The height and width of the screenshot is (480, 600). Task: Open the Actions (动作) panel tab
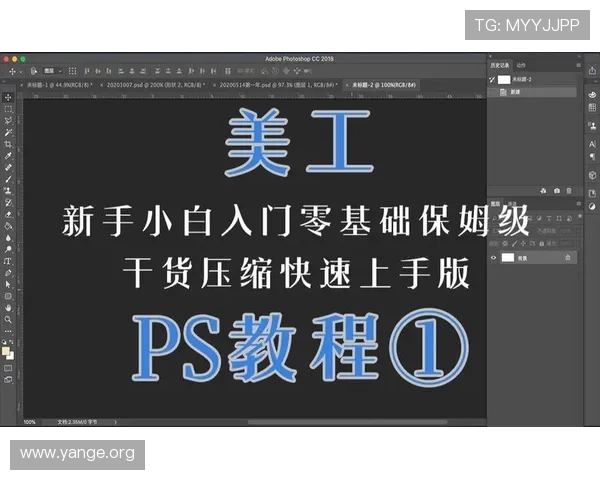coord(521,65)
